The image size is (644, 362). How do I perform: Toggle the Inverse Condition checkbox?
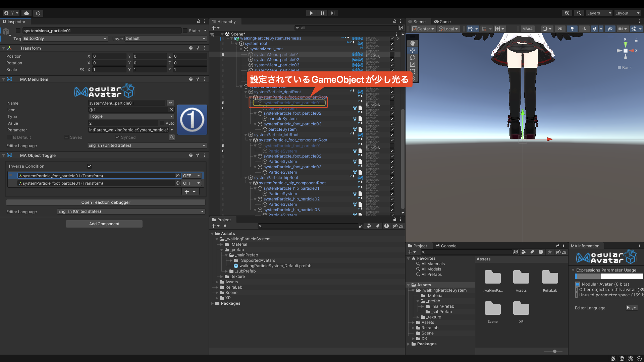tap(90, 166)
